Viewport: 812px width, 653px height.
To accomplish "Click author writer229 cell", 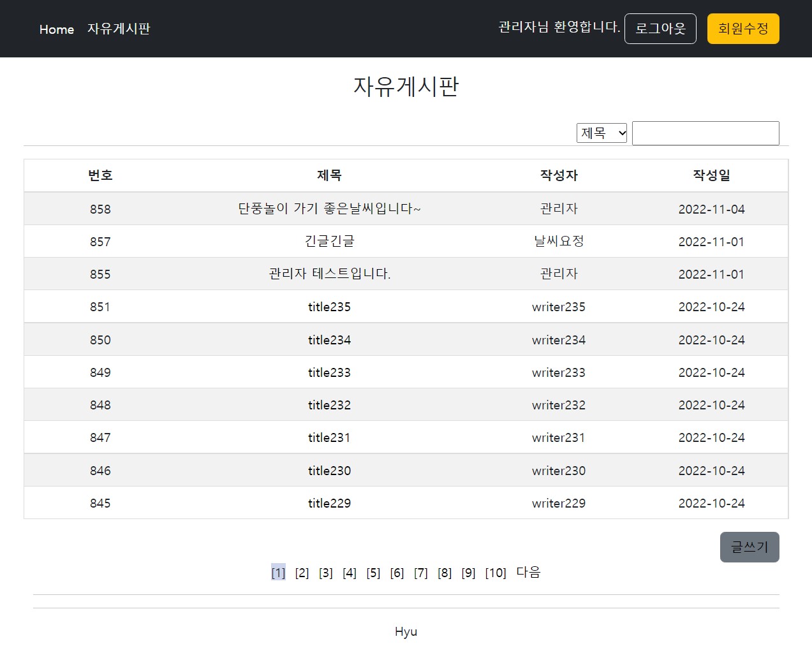I will pos(559,503).
